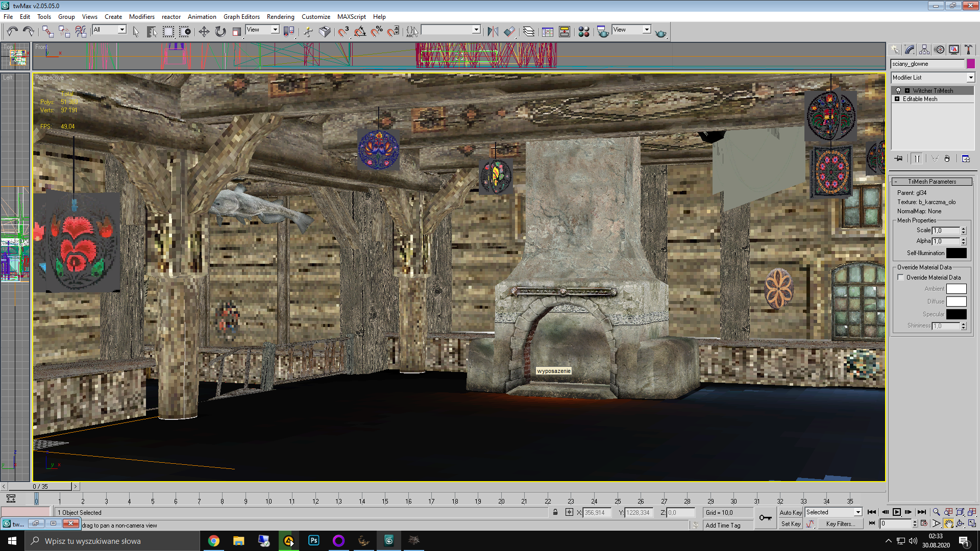Activate Select and Scale tool

(237, 32)
